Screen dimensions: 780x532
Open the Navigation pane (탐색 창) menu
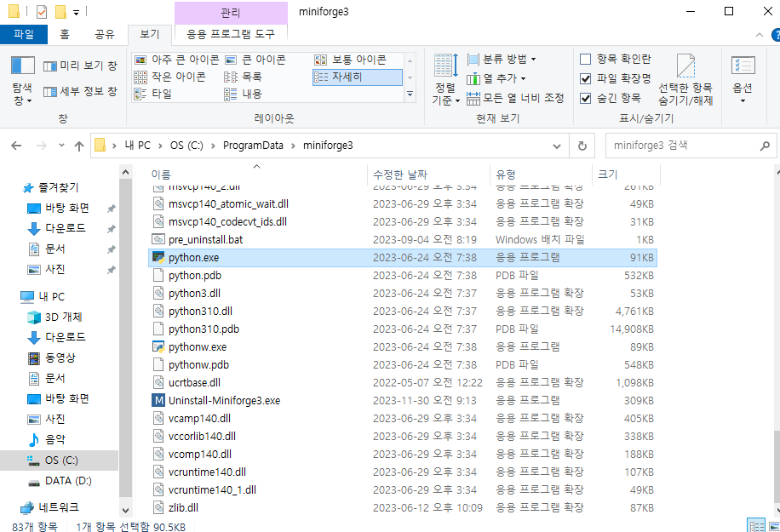[22, 81]
